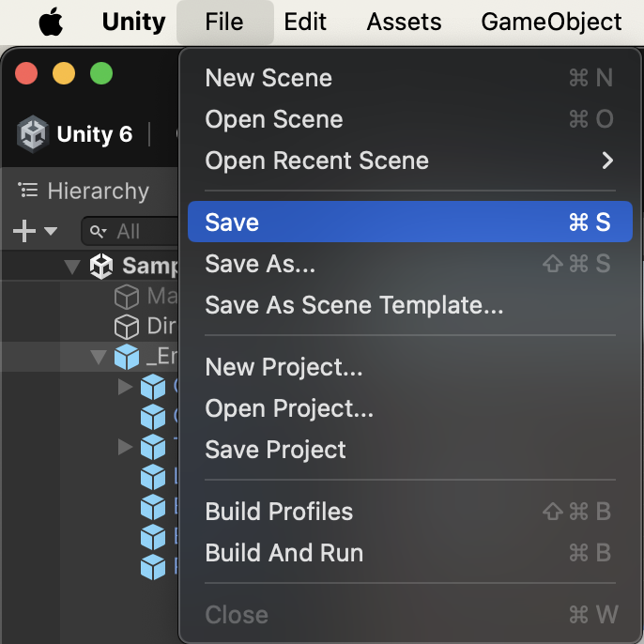The height and width of the screenshot is (644, 644).
Task: Collapse the _Er object foldout triangle
Action: (99, 357)
